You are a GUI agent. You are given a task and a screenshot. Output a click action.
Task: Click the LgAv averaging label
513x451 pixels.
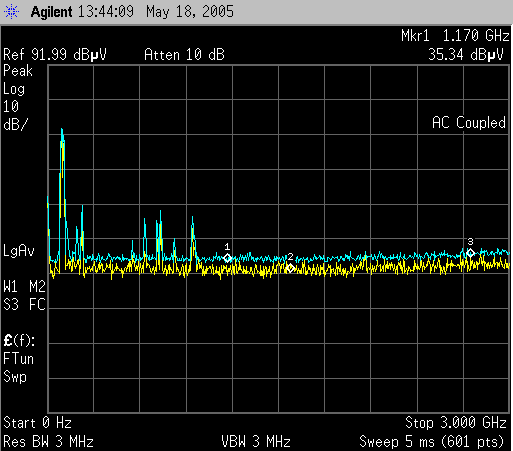tap(19, 251)
